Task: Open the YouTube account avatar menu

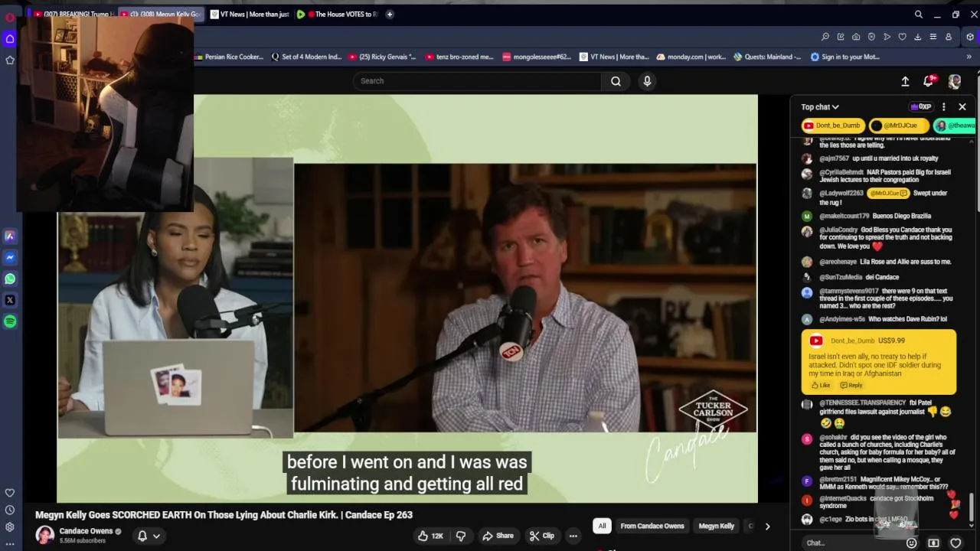Action: (x=955, y=81)
